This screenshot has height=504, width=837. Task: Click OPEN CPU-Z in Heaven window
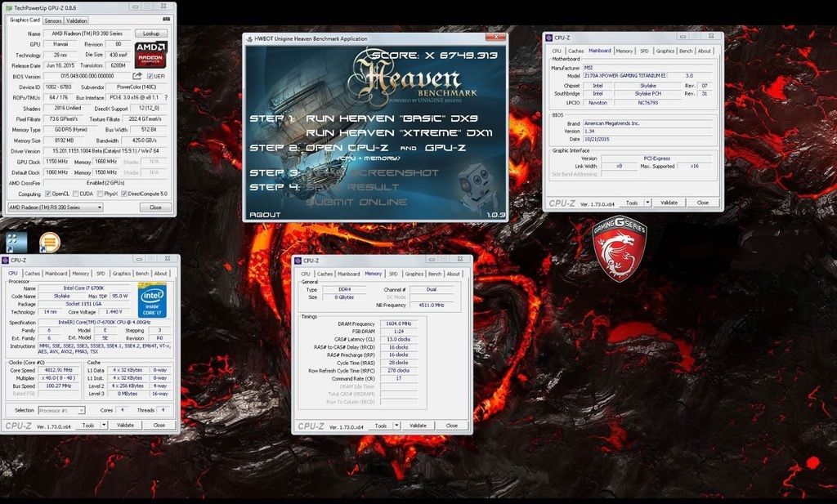347,148
